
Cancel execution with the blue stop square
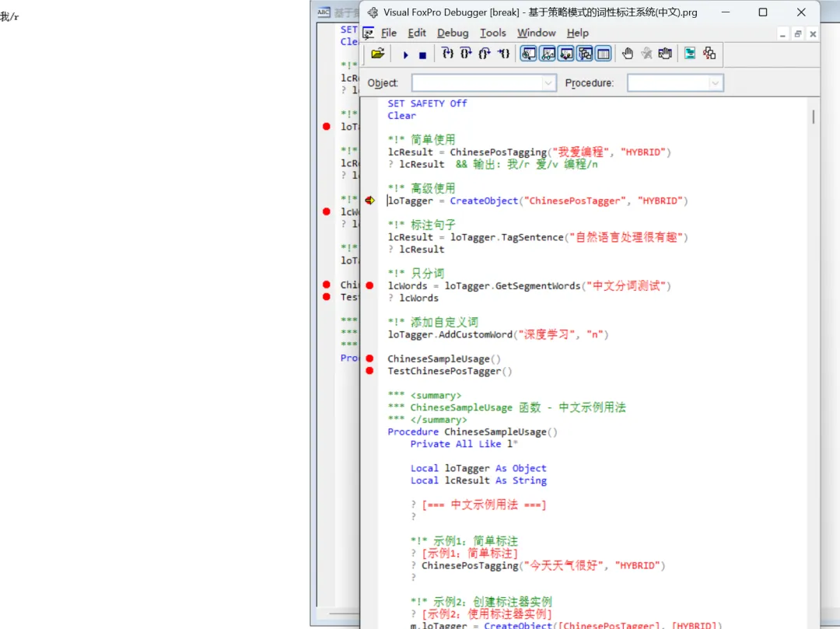click(422, 54)
